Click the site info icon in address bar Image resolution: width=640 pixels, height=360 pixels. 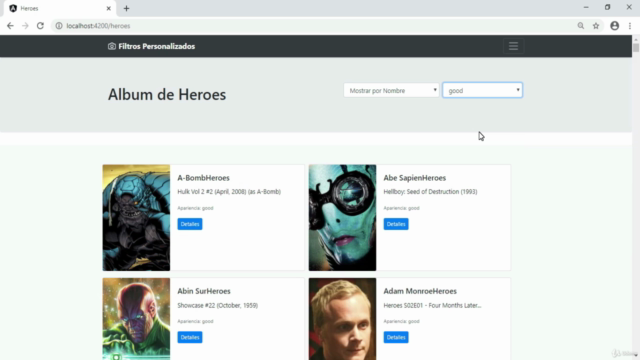[x=59, y=26]
